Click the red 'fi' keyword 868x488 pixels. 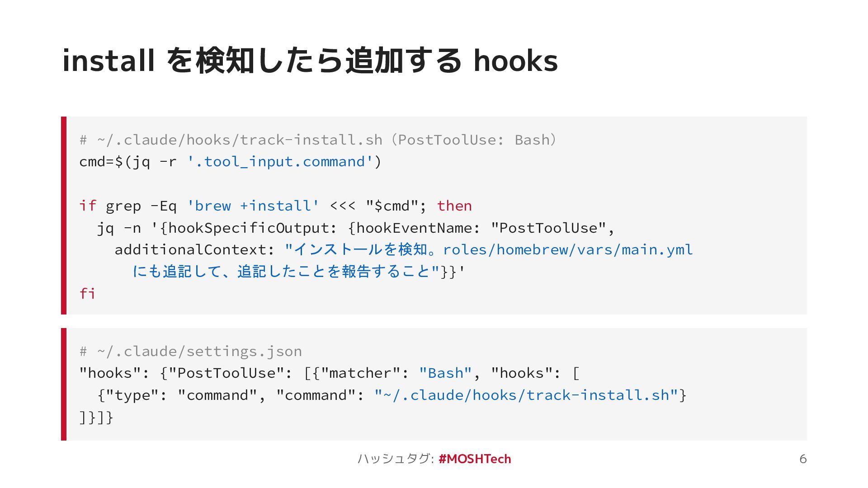tap(87, 293)
